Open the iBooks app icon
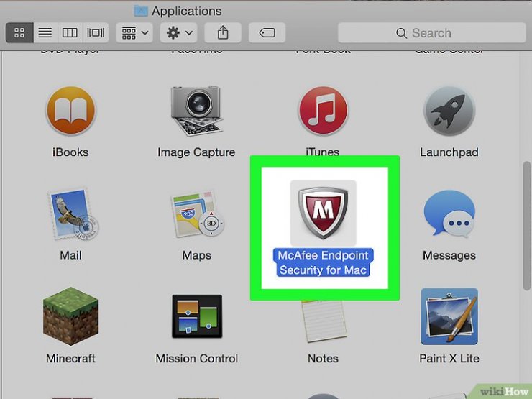This screenshot has height=399, width=532. tap(70, 111)
